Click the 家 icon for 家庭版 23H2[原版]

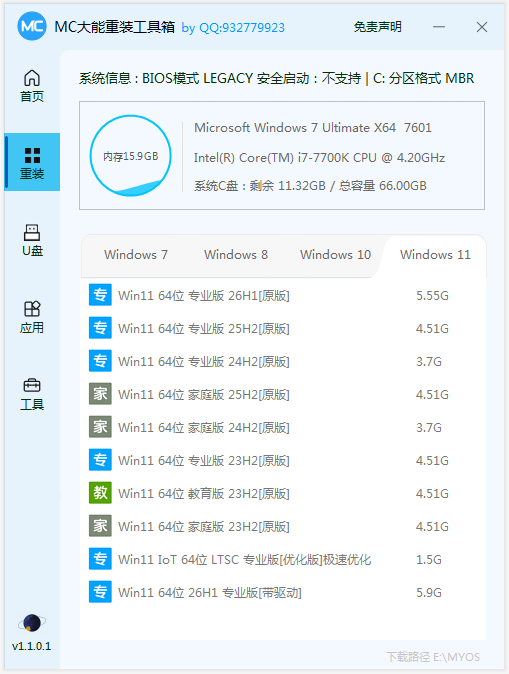click(x=100, y=526)
